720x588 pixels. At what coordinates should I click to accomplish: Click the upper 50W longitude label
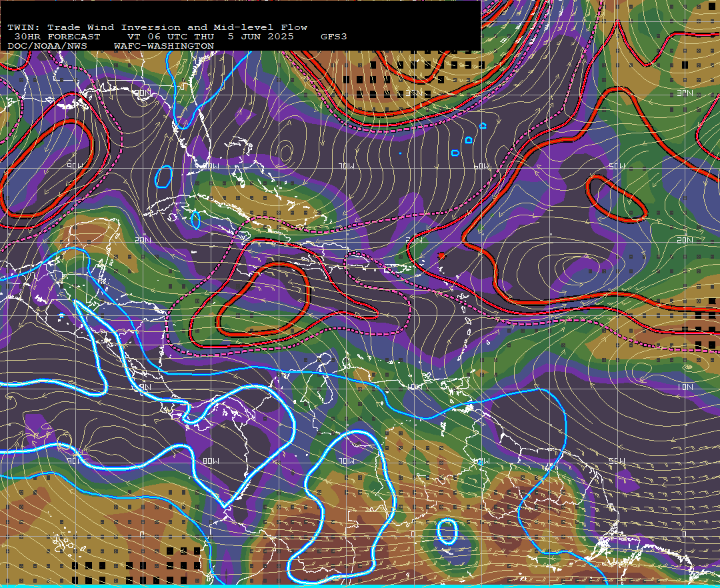[617, 166]
